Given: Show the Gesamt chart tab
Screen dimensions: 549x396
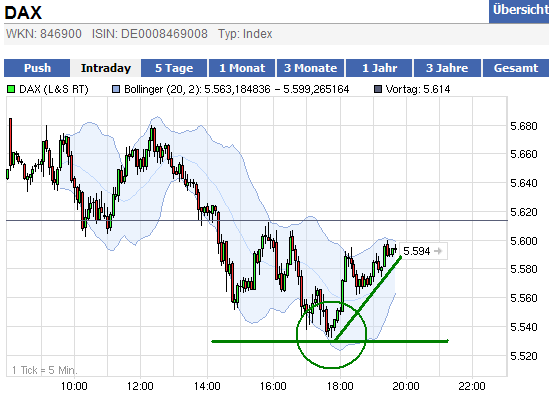Looking at the screenshot, I should 516,68.
